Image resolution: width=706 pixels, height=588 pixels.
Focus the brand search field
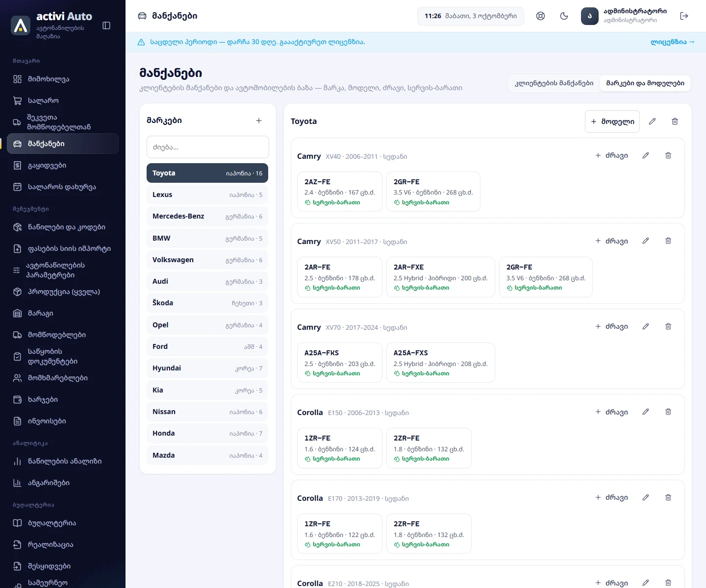[x=208, y=147]
